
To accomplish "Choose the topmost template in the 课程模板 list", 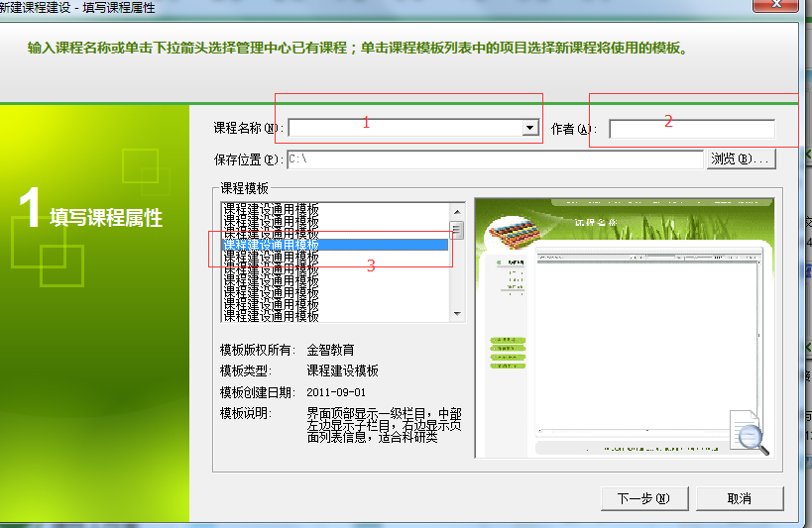I will (x=271, y=209).
